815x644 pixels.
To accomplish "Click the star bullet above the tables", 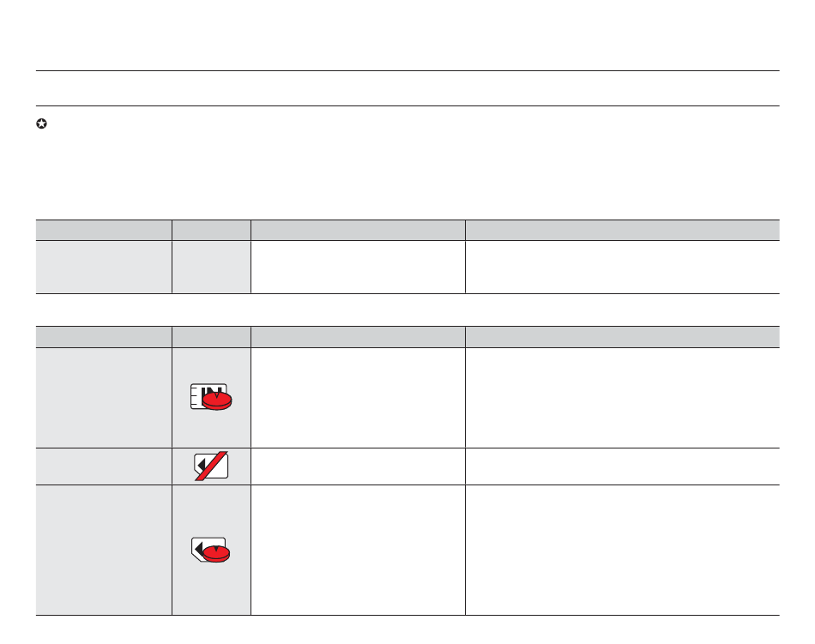I will [41, 123].
